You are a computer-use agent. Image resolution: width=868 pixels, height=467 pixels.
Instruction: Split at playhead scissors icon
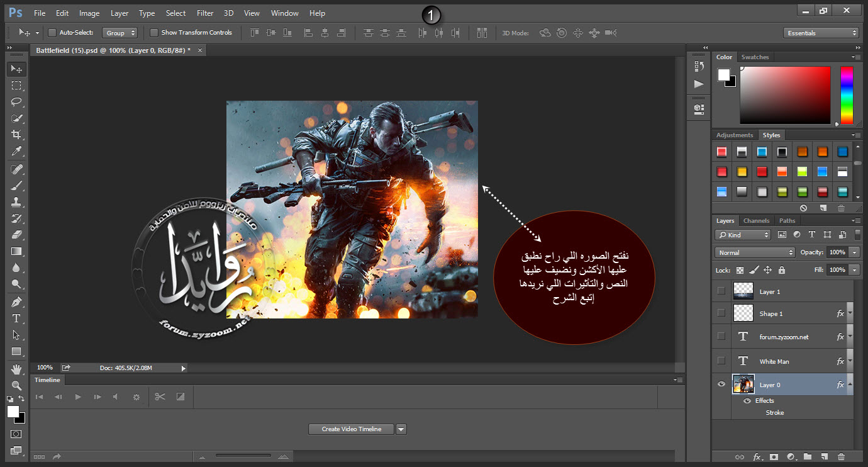pyautogui.click(x=160, y=397)
